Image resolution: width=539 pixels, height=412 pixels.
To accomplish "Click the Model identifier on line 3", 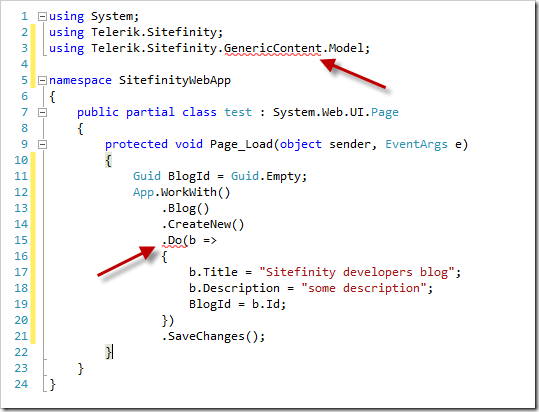I will click(346, 48).
